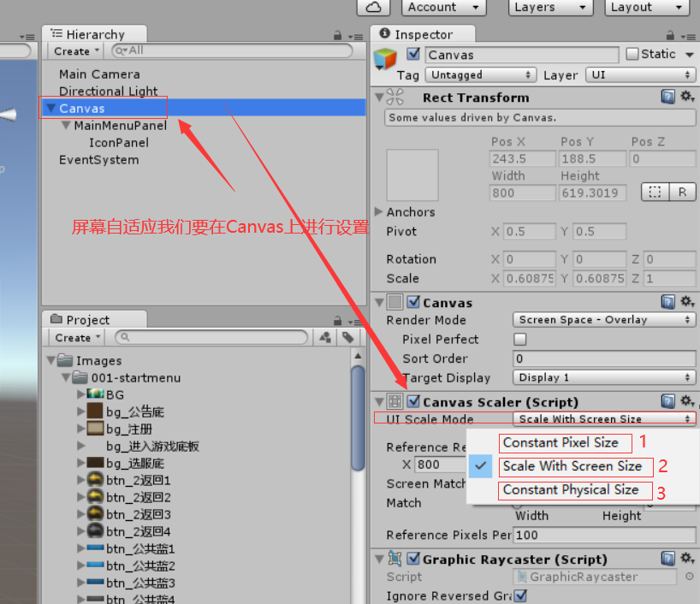Open the Layout dropdown
This screenshot has height=604, width=700.
click(647, 7)
